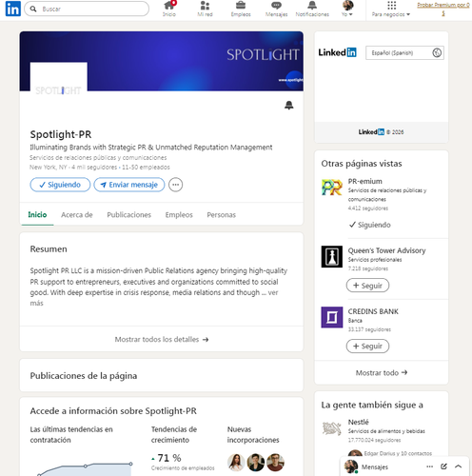Click the Inicio house icon
472x476 pixels.
click(169, 6)
